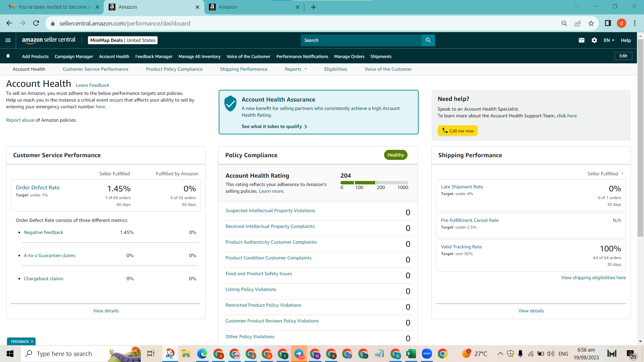Click the bookmark flag icon

[x=8, y=56]
